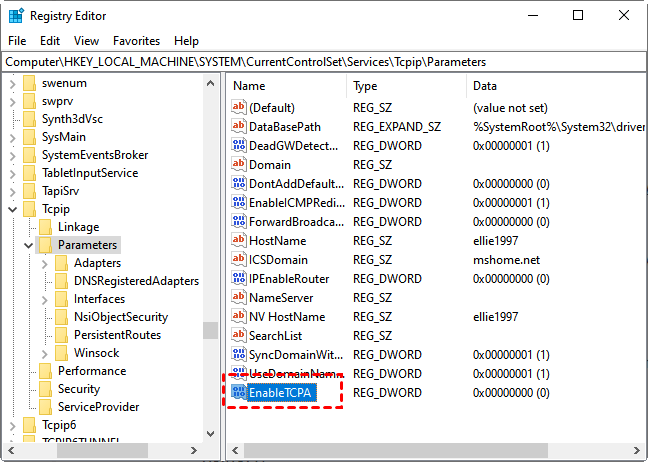The width and height of the screenshot is (648, 462).
Task: Open the Edit menu
Action: point(50,41)
